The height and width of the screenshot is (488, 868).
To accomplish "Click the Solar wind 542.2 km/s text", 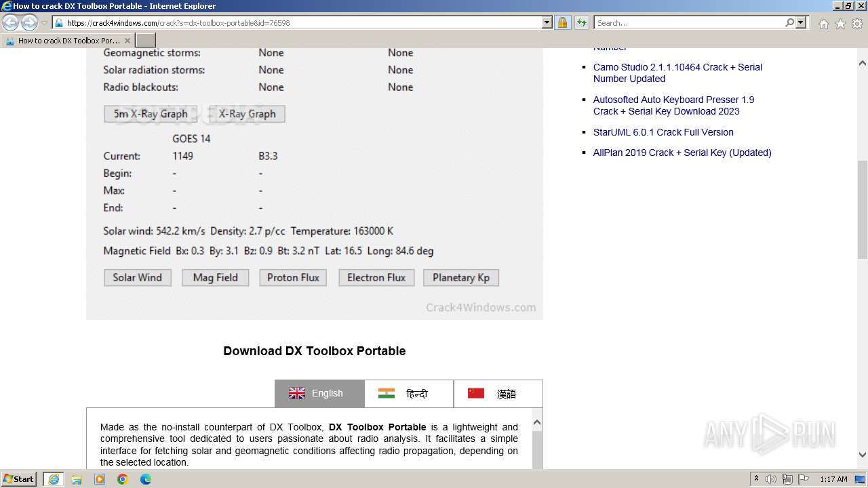I will [x=155, y=231].
